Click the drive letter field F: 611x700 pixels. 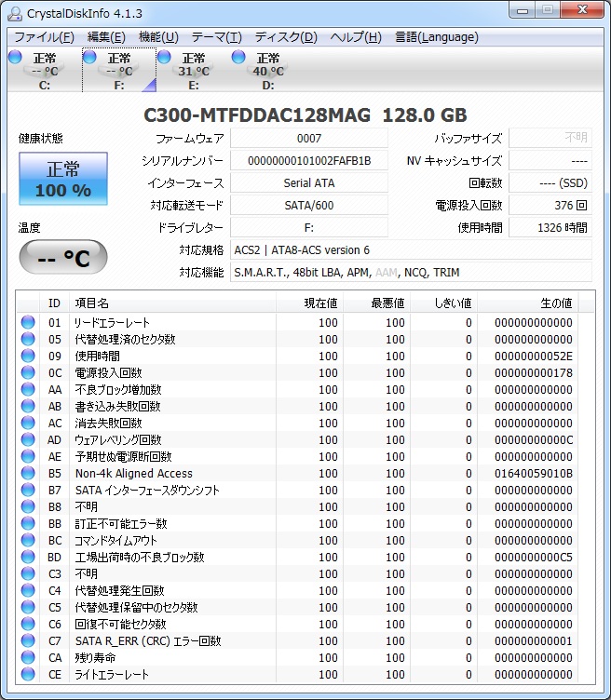pyautogui.click(x=309, y=227)
